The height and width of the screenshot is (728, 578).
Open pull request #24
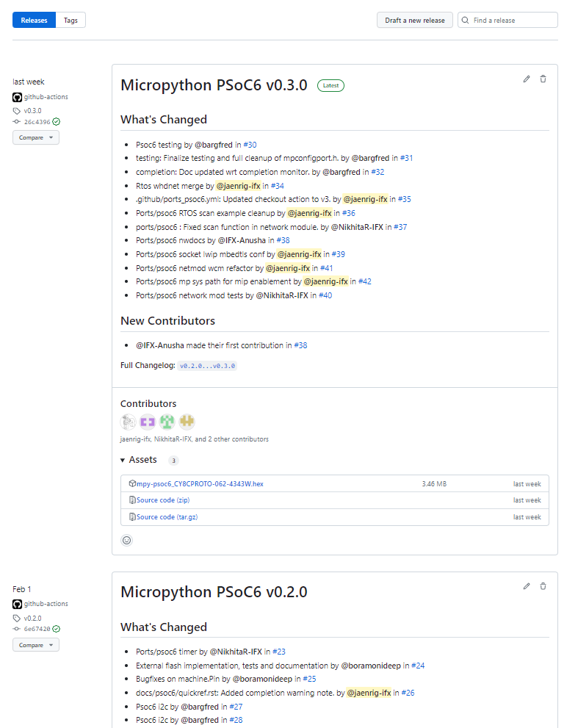pos(418,666)
